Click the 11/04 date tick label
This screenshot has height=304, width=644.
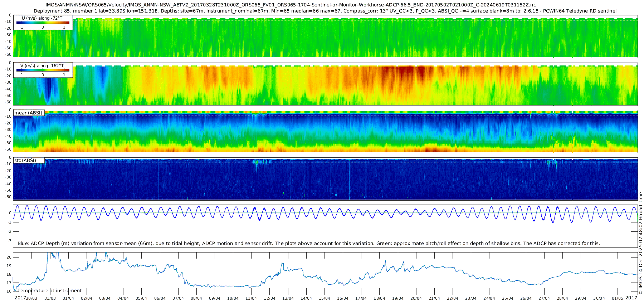[x=251, y=299]
